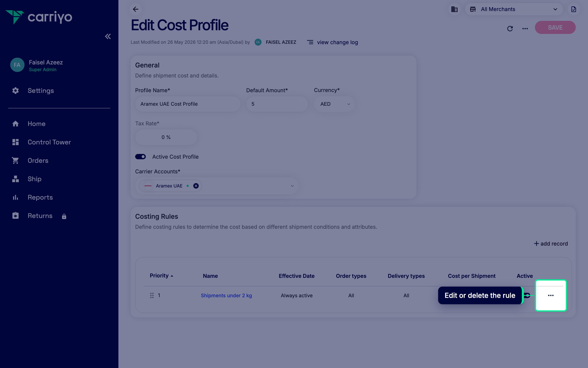The height and width of the screenshot is (368, 588).
Task: Click the carriyo logo
Action: 39,17
